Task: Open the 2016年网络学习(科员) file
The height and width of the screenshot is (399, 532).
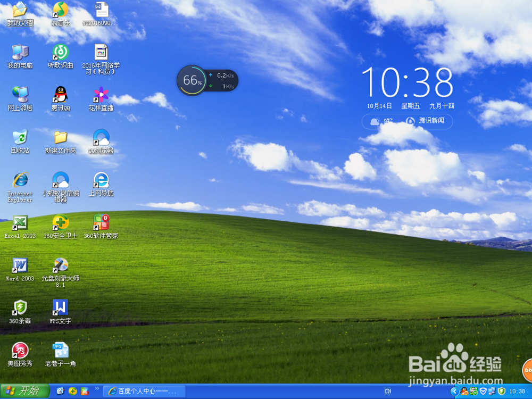Action: click(101, 60)
